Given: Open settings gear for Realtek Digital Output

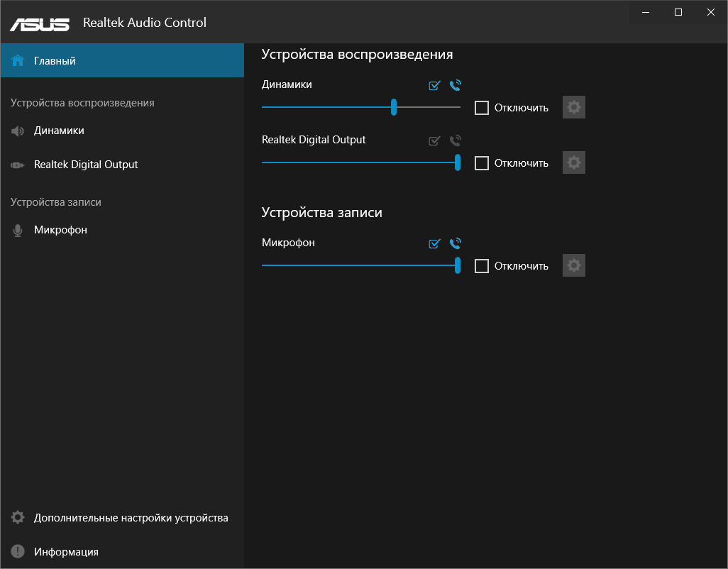Looking at the screenshot, I should pos(574,163).
